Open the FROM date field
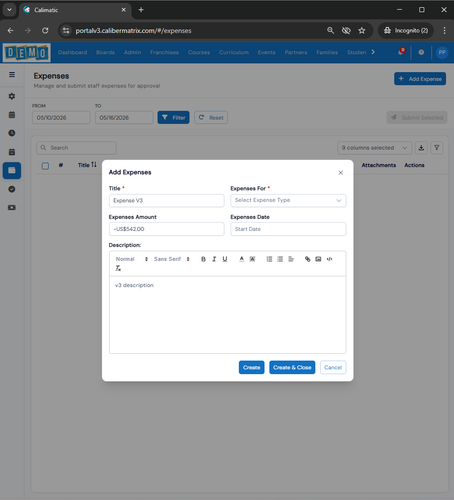 click(x=61, y=118)
